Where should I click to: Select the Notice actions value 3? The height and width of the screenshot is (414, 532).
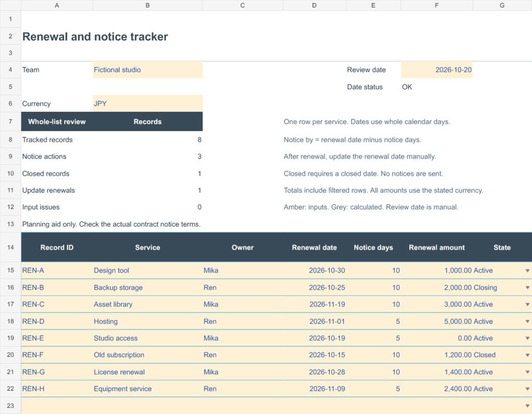click(x=148, y=157)
